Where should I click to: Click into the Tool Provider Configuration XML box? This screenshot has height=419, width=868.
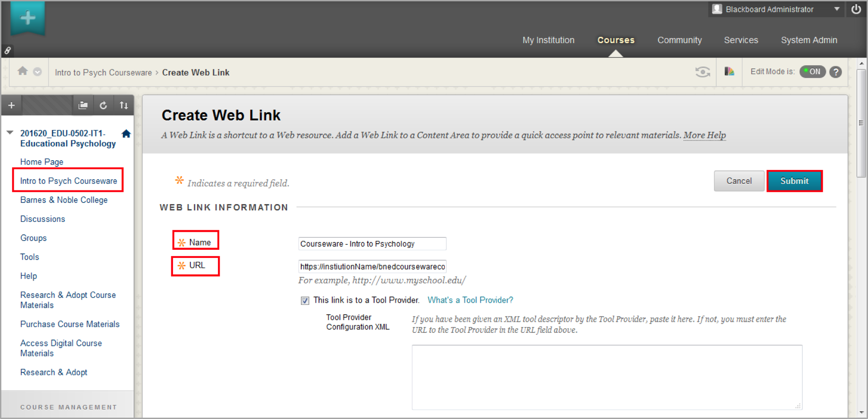pyautogui.click(x=606, y=377)
